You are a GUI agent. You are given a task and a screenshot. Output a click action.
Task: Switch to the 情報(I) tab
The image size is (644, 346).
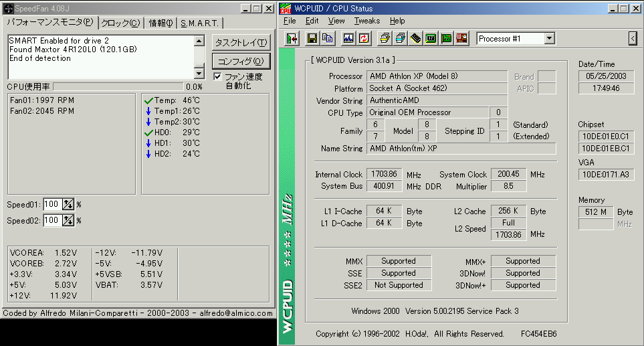(160, 23)
